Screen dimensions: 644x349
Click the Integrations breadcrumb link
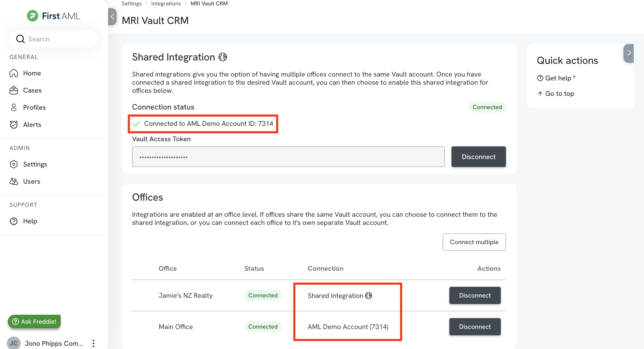166,3
